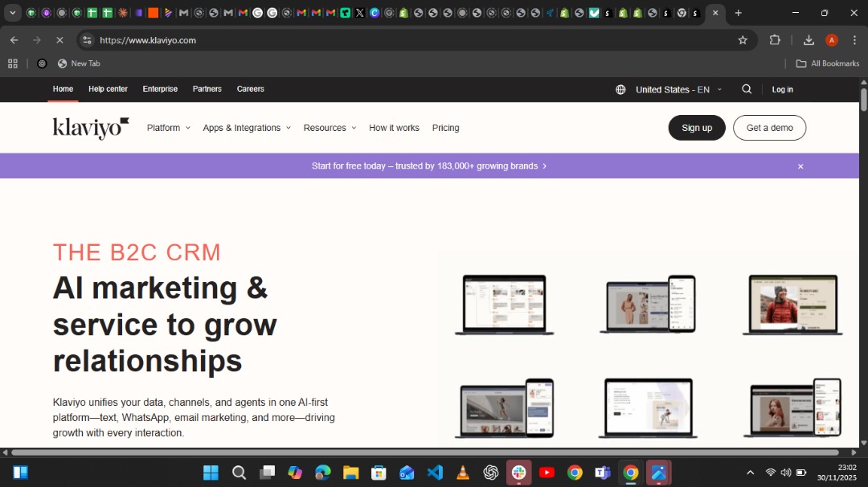Open VLC media player from the taskbar

(463, 473)
